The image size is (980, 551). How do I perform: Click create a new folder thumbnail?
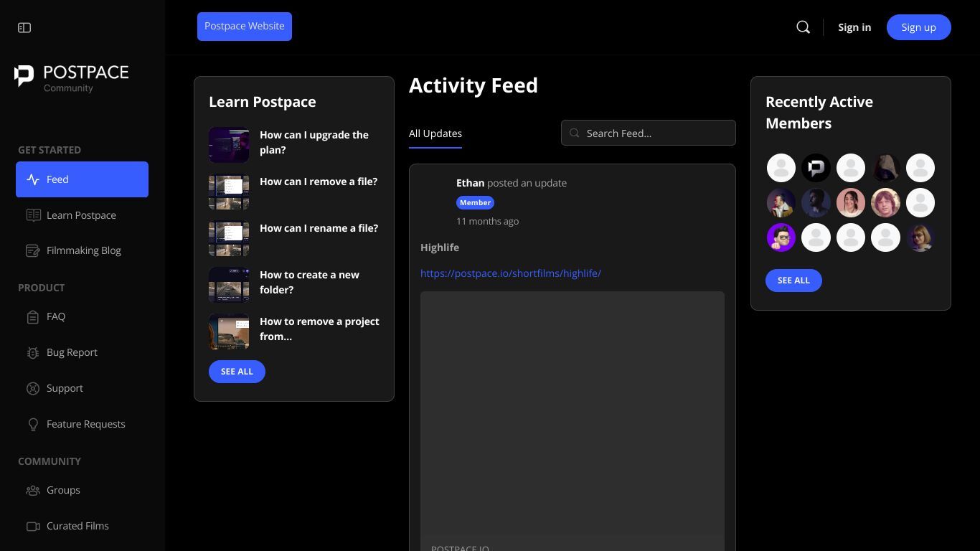229,285
